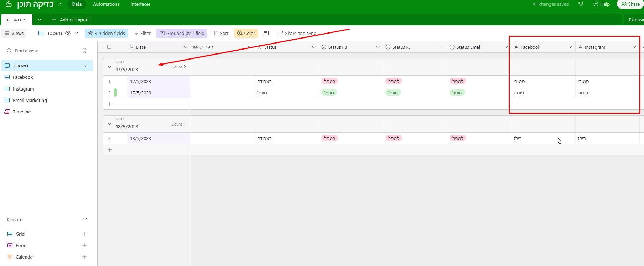
Task: Open the Status FB column dropdown arrow
Action: 378,47
